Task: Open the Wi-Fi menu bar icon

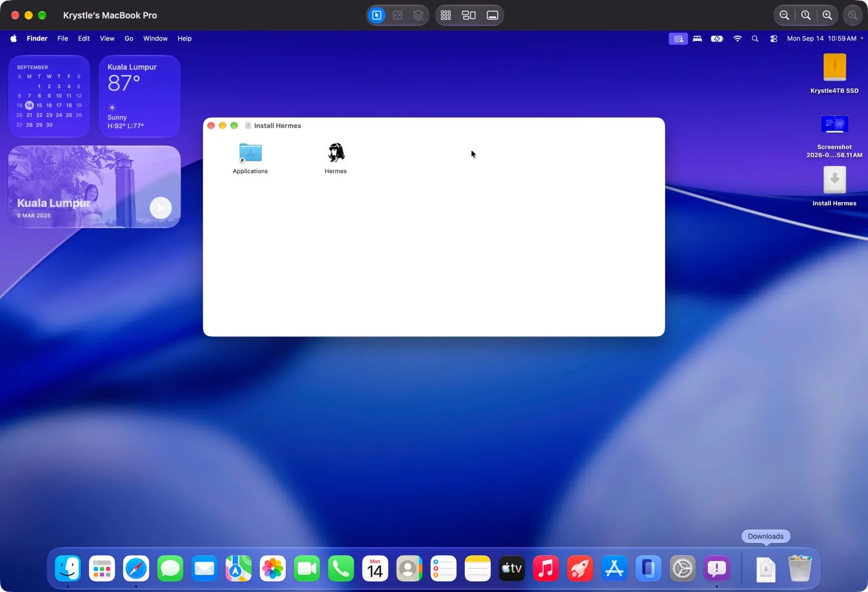Action: pos(738,39)
